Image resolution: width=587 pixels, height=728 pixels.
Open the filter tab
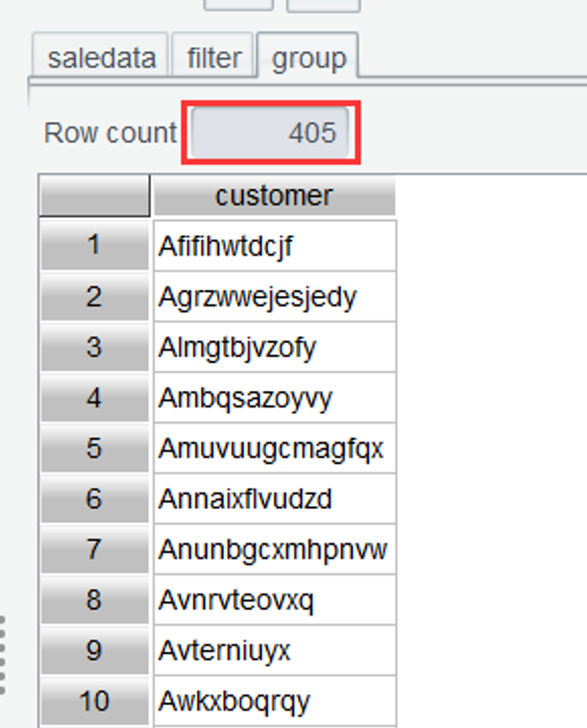tap(214, 58)
